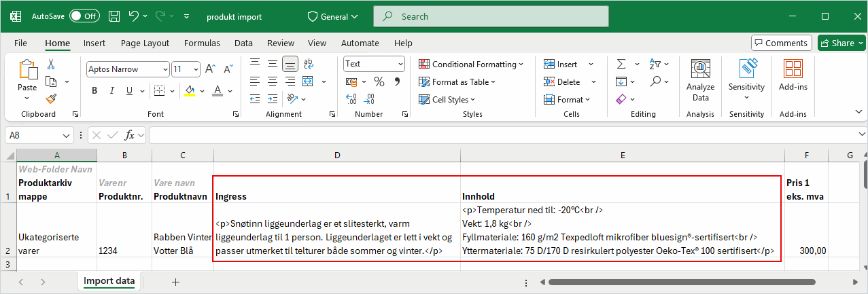This screenshot has height=294, width=868.
Task: Open the Conditional Formatting dropdown
Action: click(471, 65)
